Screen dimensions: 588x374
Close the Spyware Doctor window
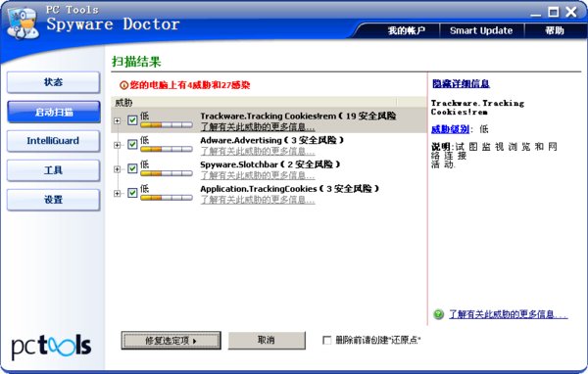(571, 13)
